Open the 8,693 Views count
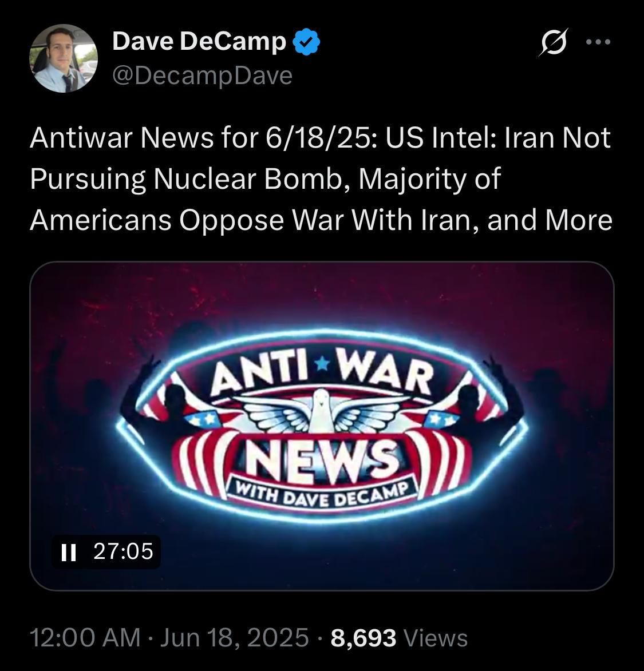This screenshot has height=671, width=644. pos(399,638)
